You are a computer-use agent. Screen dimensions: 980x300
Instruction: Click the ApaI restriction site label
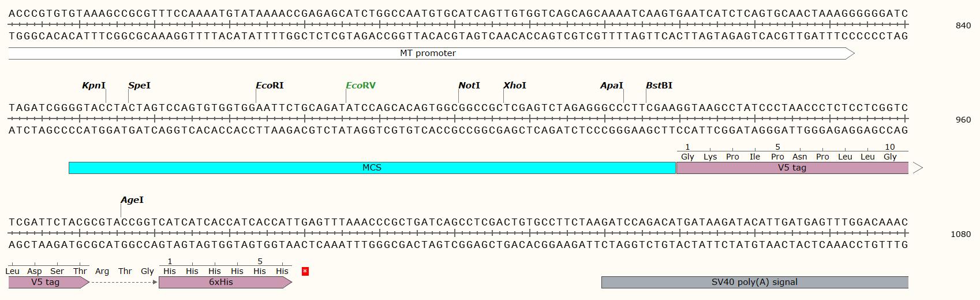pos(612,86)
